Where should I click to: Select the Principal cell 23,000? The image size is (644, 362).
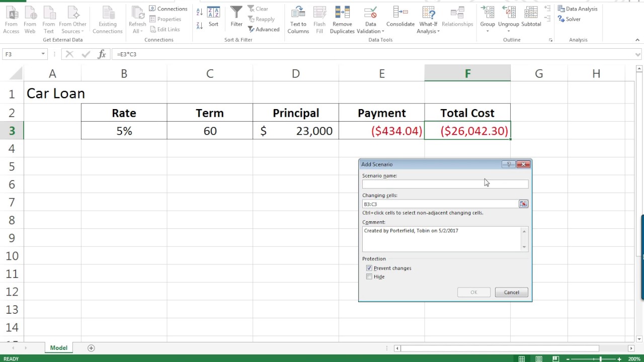(x=296, y=131)
